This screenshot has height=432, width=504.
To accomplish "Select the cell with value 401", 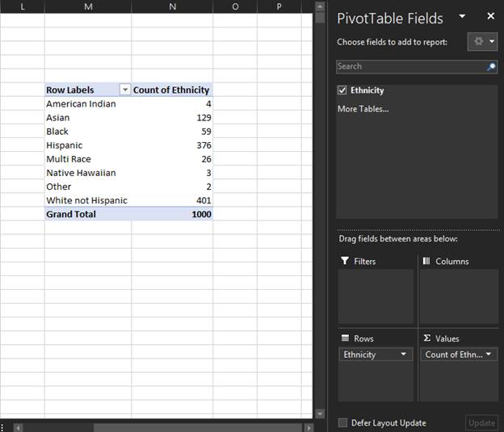I will click(172, 200).
